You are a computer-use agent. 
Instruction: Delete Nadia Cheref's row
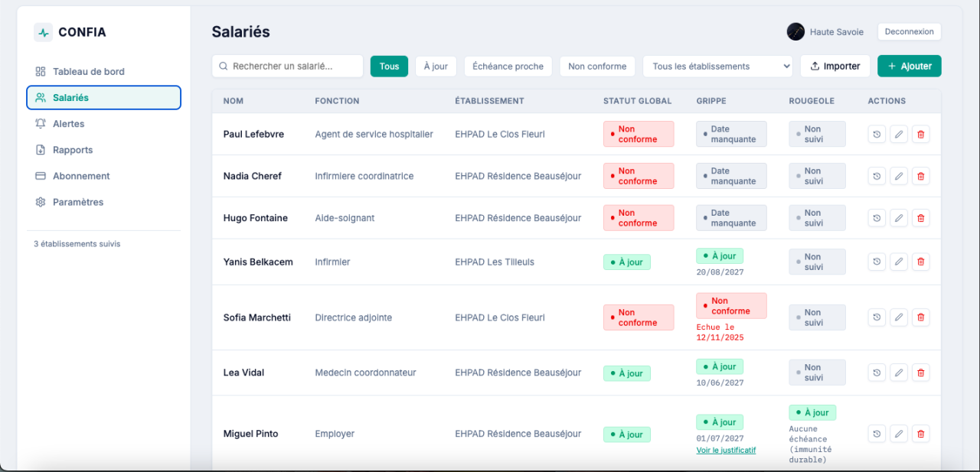click(921, 176)
